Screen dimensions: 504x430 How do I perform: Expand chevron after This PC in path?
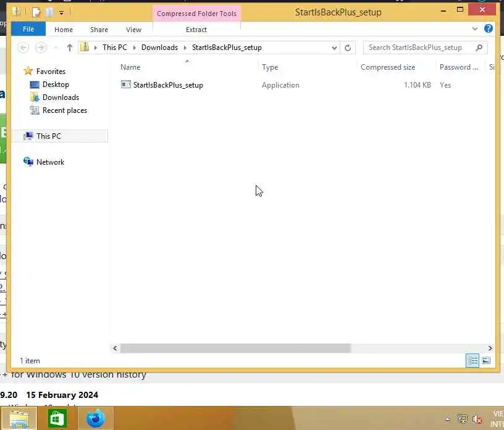click(x=135, y=48)
